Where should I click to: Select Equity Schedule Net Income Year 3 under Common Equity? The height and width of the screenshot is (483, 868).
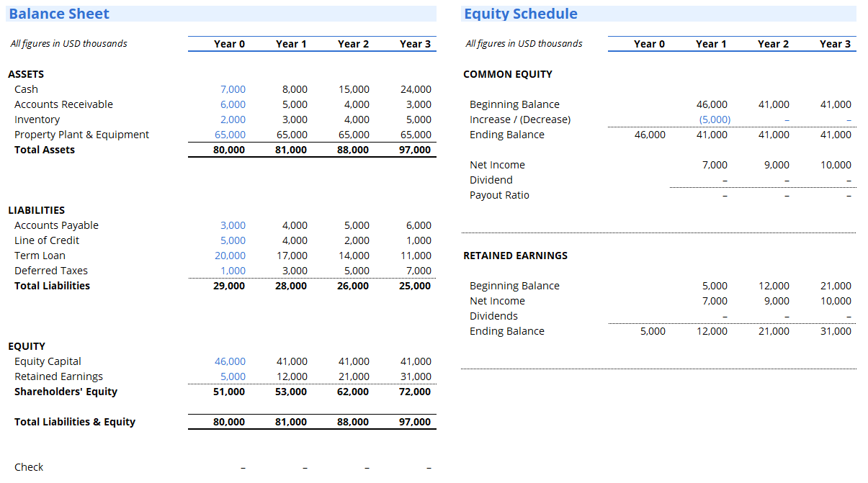pos(836,165)
